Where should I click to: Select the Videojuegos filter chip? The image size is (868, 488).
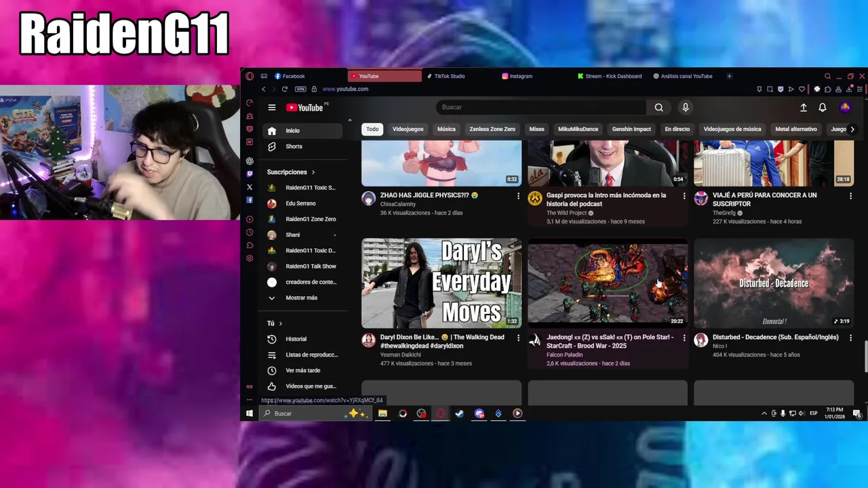(x=408, y=129)
